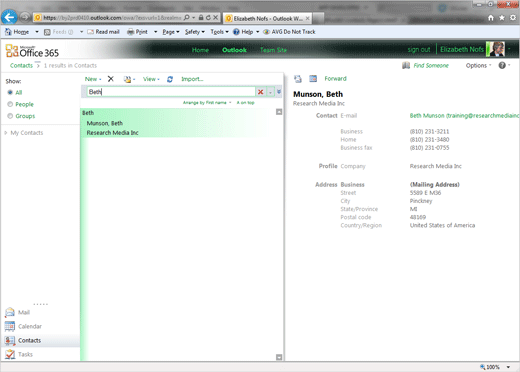Open Print dropdown arrow
Image resolution: width=520 pixels, height=372 pixels.
(155, 32)
